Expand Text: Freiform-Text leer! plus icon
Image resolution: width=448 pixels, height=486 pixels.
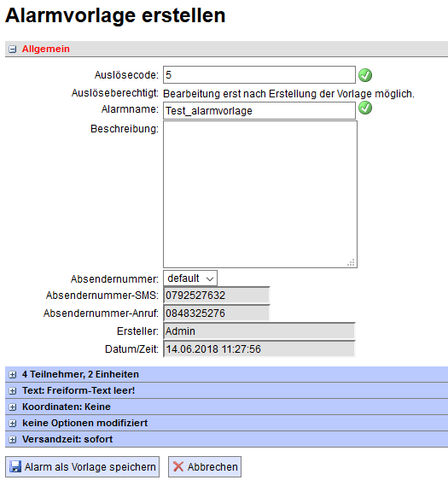tap(13, 391)
